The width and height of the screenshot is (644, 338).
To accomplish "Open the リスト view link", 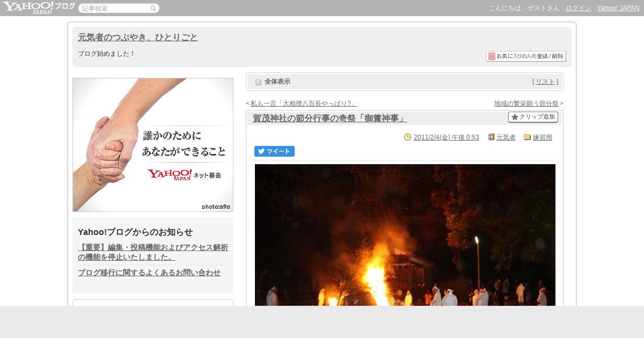I will point(545,82).
